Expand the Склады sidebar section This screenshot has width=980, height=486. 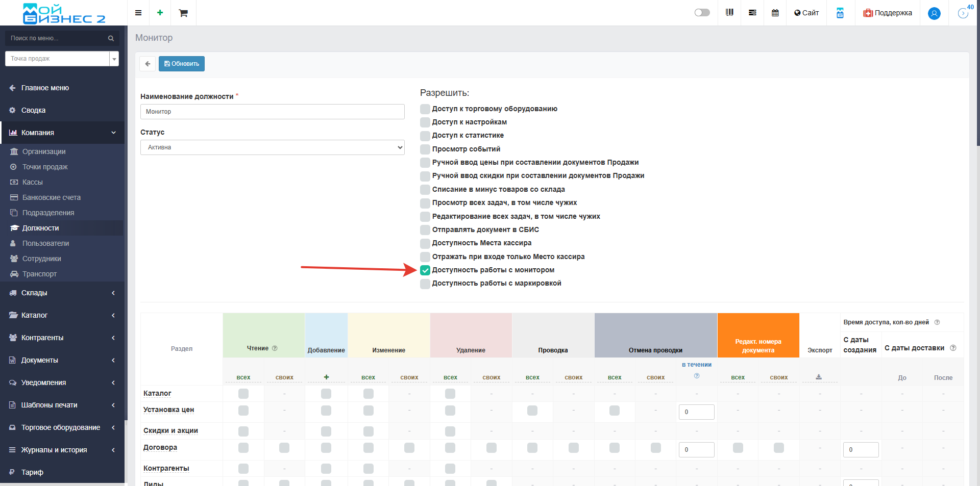pyautogui.click(x=62, y=293)
